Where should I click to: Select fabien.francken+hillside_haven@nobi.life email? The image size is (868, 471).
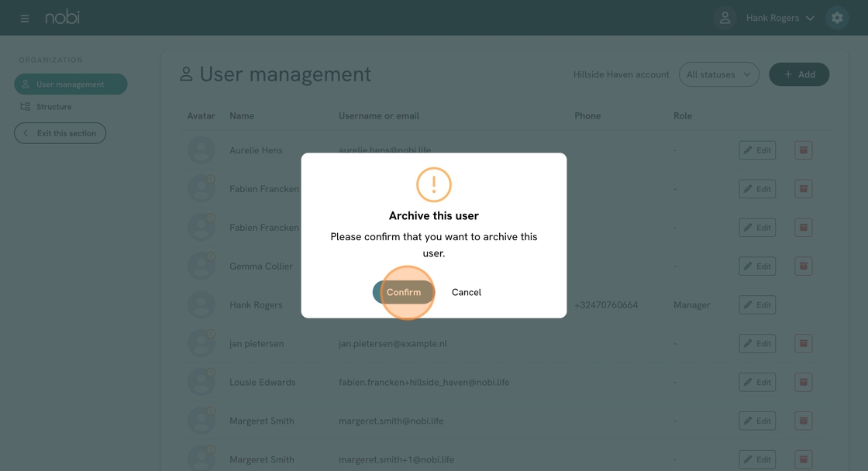(424, 383)
